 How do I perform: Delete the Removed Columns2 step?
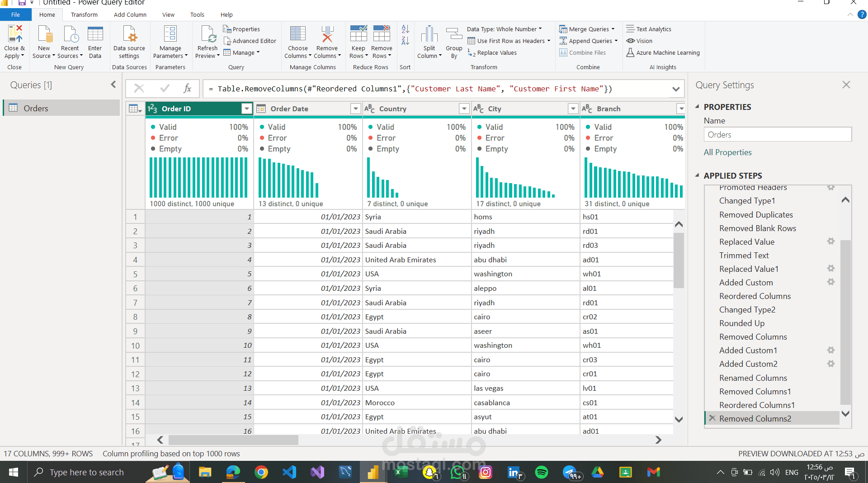[712, 418]
